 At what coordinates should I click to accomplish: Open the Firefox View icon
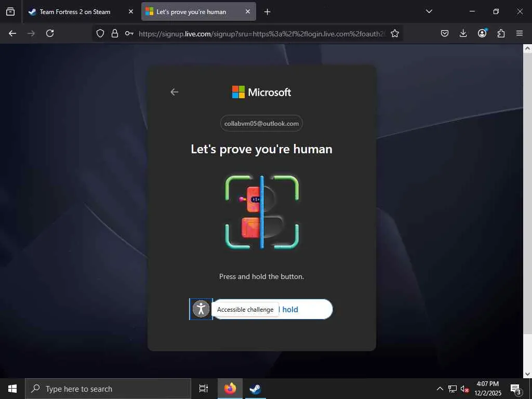[10, 12]
